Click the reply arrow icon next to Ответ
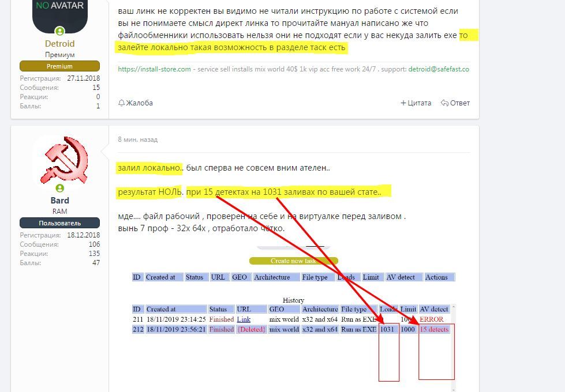 [444, 103]
